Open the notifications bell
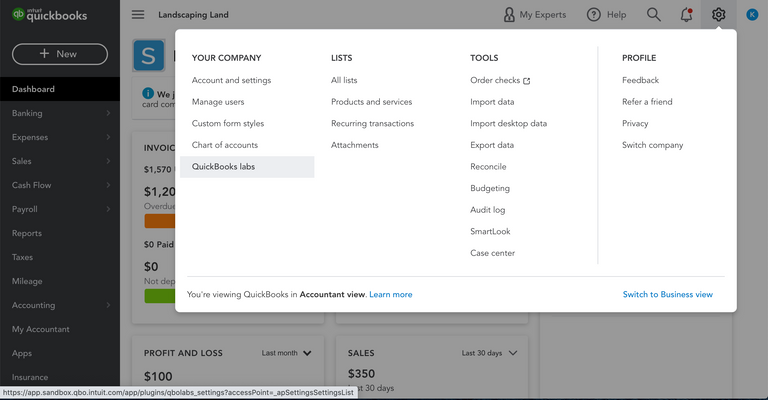The height and width of the screenshot is (400, 768). [686, 15]
